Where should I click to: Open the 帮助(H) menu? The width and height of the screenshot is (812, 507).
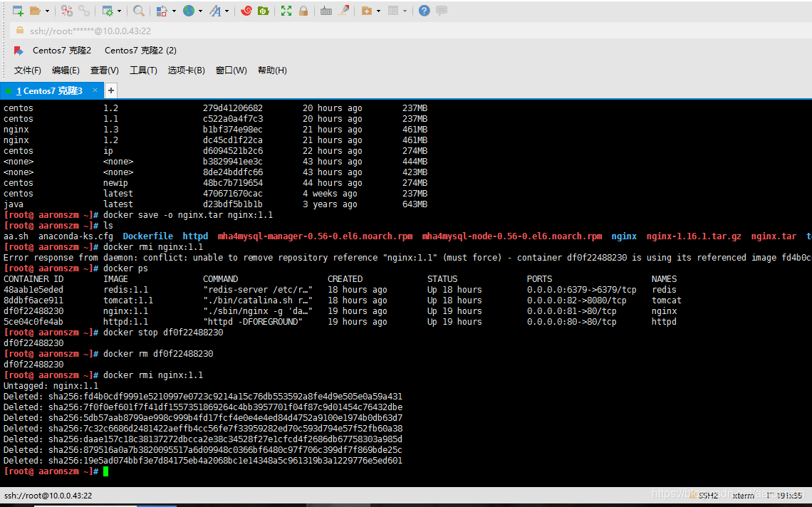272,70
